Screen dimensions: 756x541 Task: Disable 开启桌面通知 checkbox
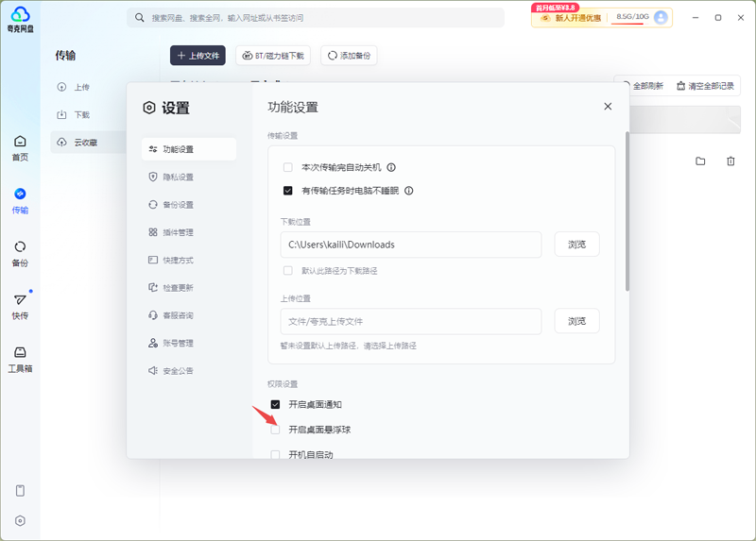[276, 404]
